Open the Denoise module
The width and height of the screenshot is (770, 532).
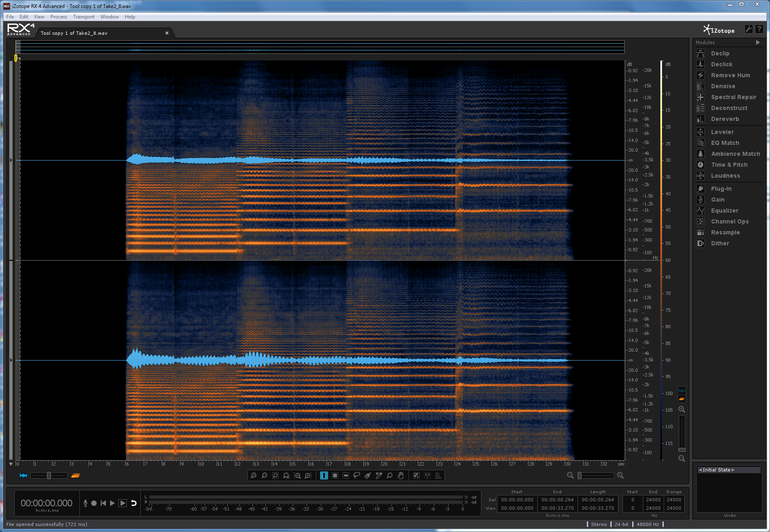pyautogui.click(x=723, y=86)
